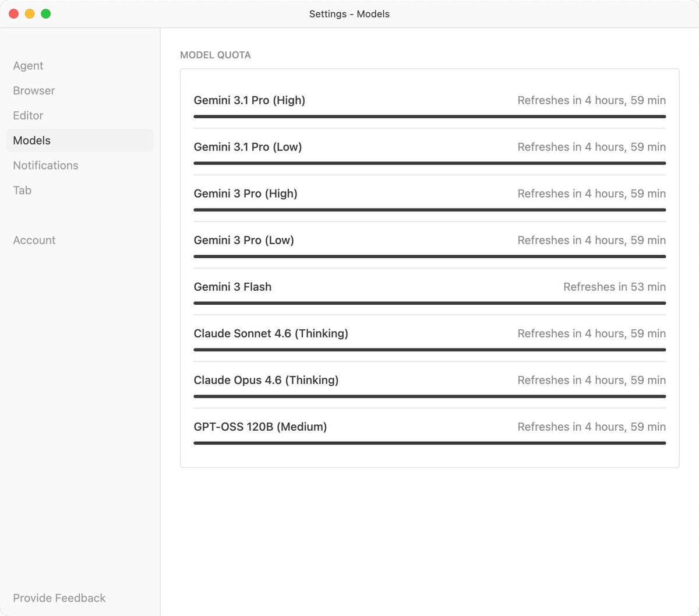Click the Claude Opus 4.6 (Thinking) label

266,380
